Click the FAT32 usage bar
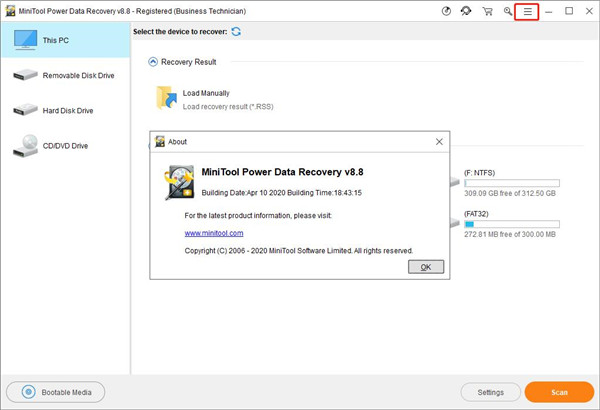 (512, 224)
